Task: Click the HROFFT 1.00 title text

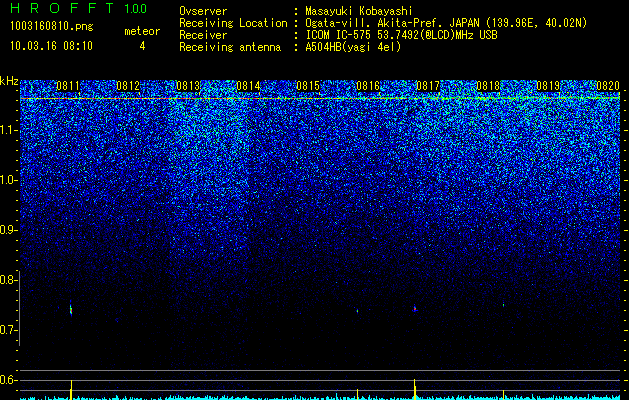Action: tap(78, 8)
